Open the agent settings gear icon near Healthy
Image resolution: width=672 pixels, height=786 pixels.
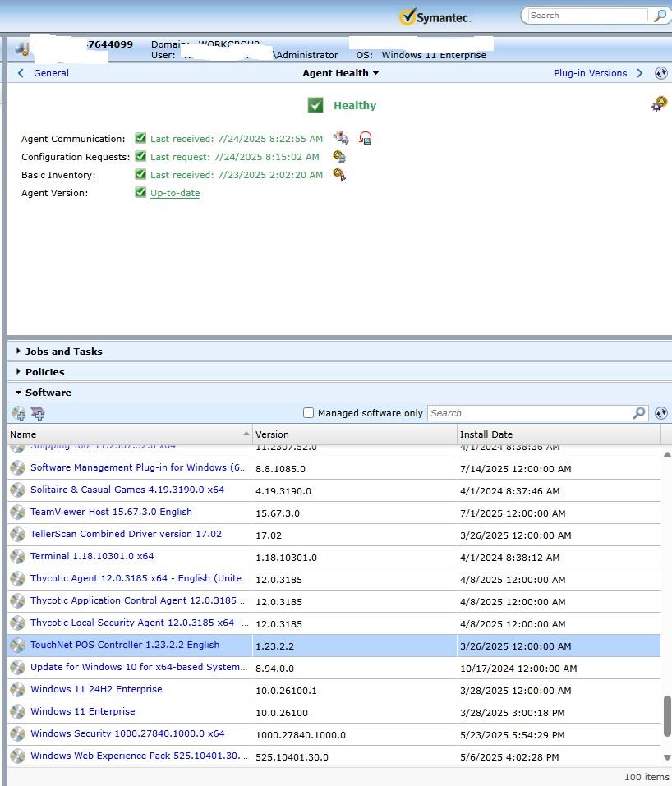click(x=659, y=103)
